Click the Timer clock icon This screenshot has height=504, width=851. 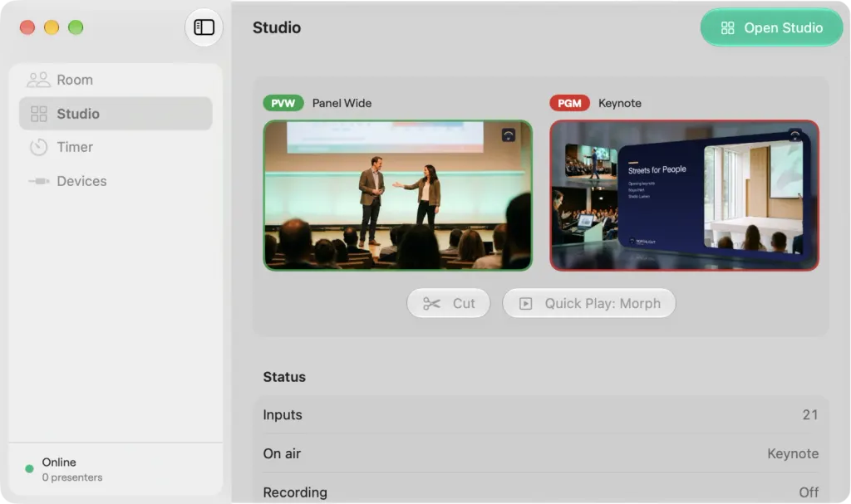click(38, 147)
